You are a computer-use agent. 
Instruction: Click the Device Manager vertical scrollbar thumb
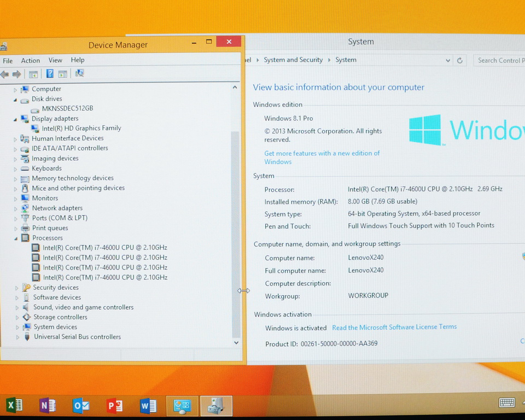(235, 235)
